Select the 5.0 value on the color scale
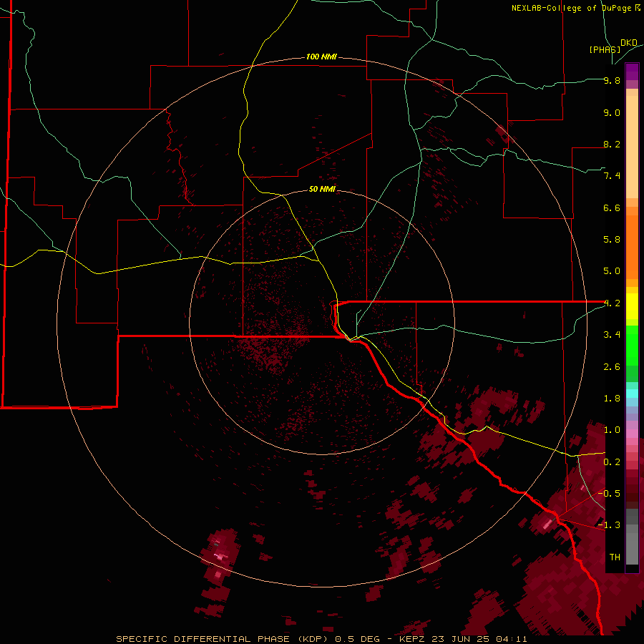The width and height of the screenshot is (644, 644). pyautogui.click(x=612, y=271)
